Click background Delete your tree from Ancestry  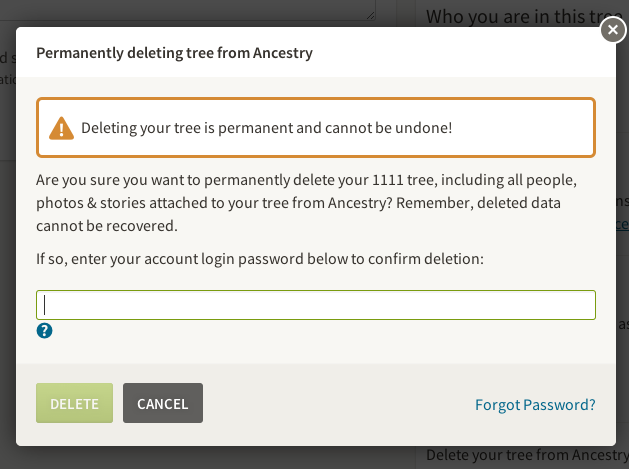(x=527, y=455)
